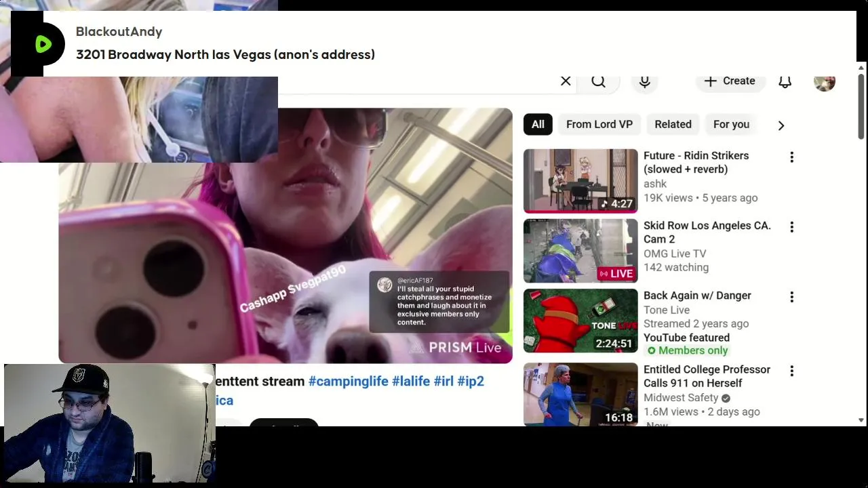Click the #campinglife hashtag
The height and width of the screenshot is (488, 868).
click(x=349, y=382)
